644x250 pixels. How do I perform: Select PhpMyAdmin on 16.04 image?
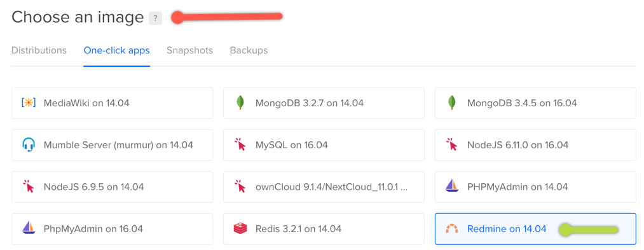(112, 229)
